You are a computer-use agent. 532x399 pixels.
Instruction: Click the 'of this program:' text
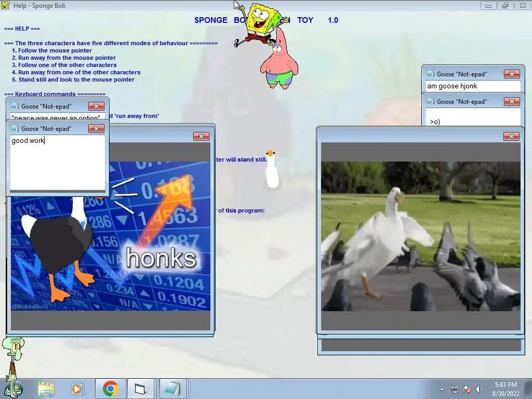point(241,210)
